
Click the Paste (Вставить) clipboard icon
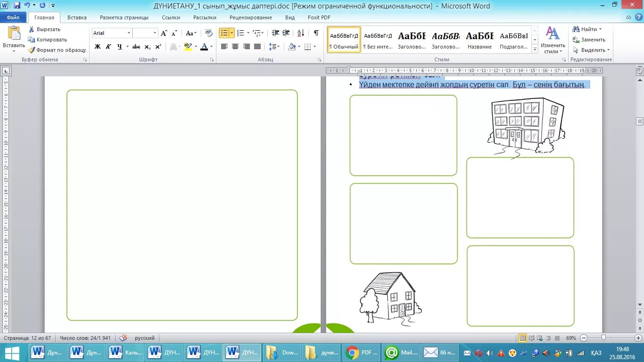click(14, 34)
